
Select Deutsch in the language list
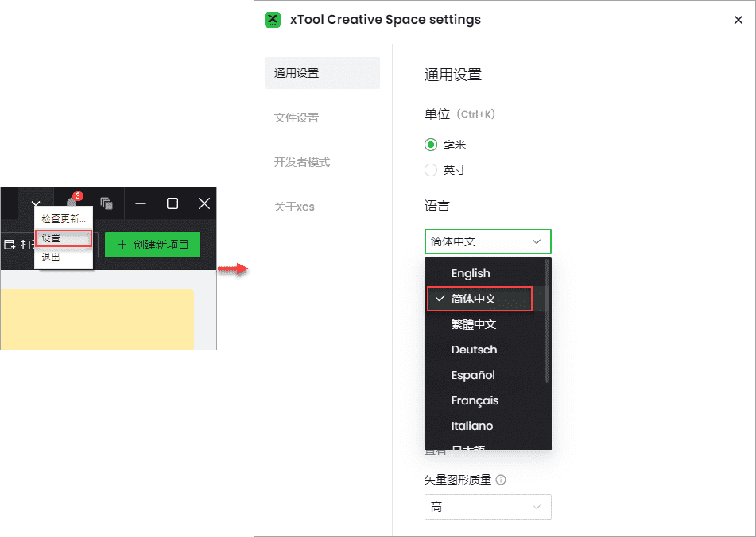pyautogui.click(x=485, y=350)
